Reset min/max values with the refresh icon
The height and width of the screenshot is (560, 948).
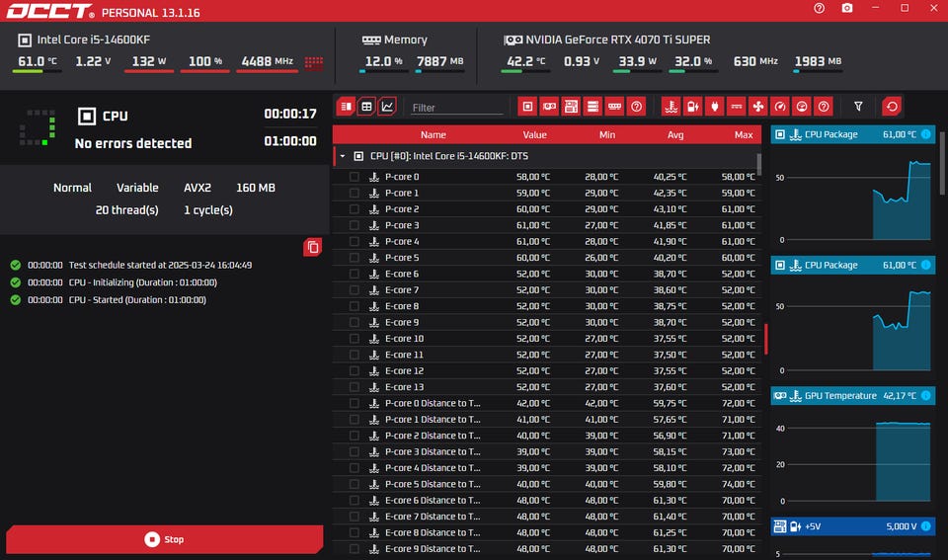[892, 107]
